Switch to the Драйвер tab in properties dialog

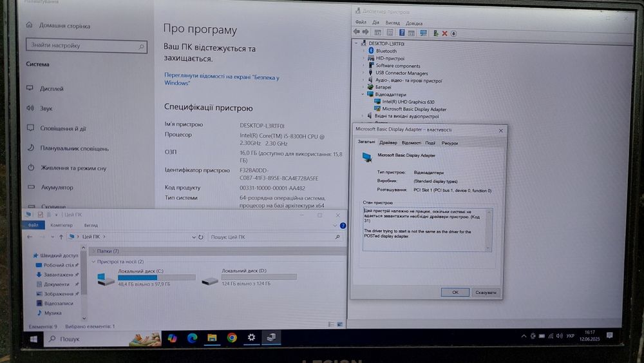(x=388, y=142)
